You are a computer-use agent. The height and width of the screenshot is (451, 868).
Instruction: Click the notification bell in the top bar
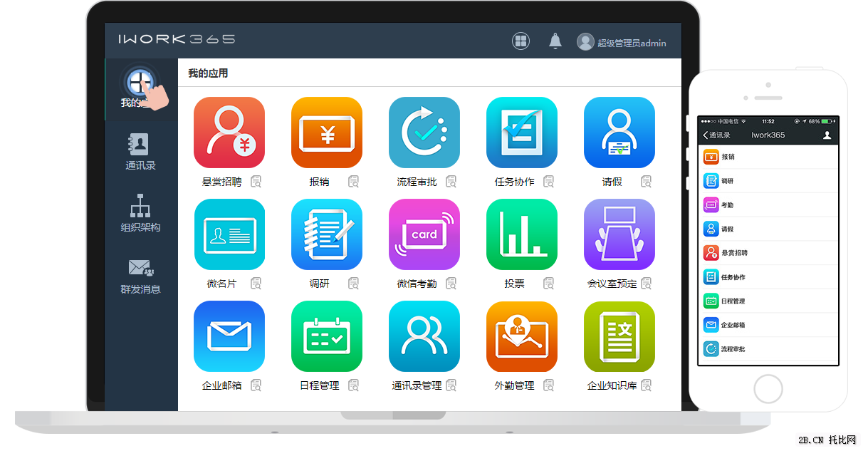pyautogui.click(x=555, y=41)
